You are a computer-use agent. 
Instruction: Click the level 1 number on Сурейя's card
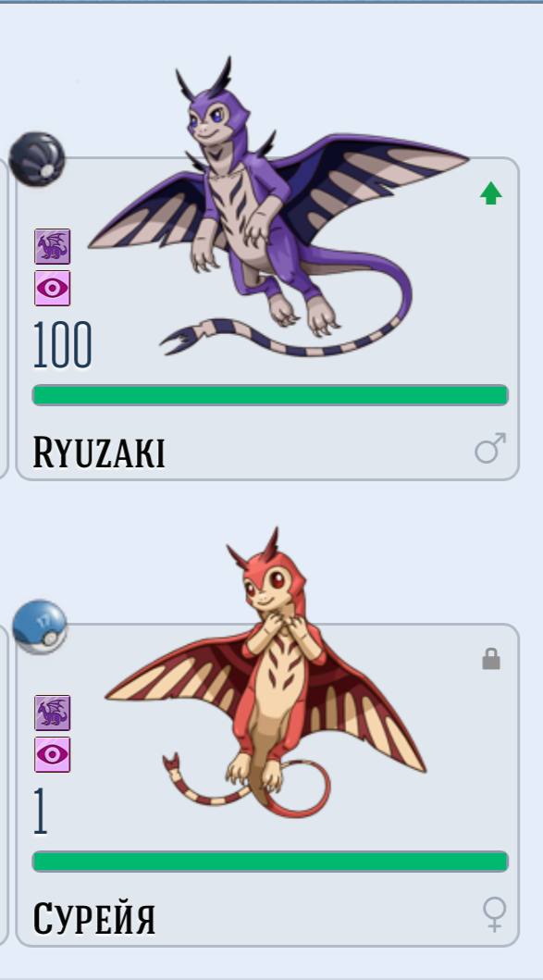40,812
